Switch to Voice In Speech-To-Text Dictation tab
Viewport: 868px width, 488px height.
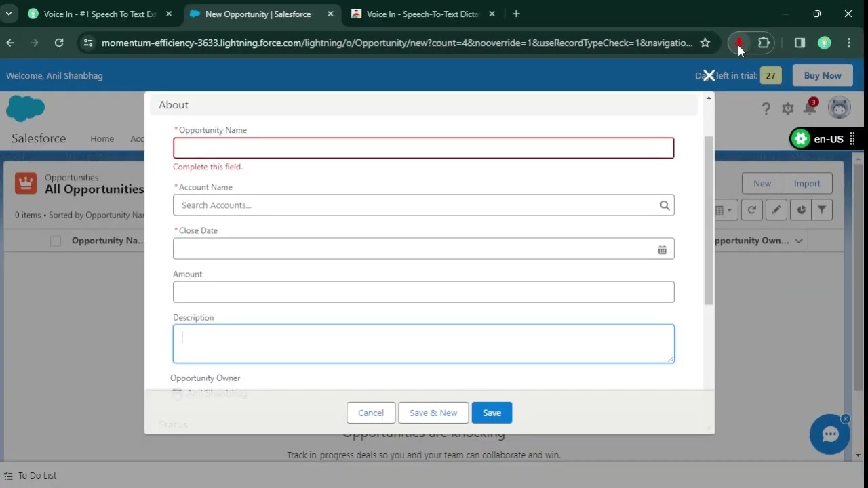pyautogui.click(x=423, y=14)
